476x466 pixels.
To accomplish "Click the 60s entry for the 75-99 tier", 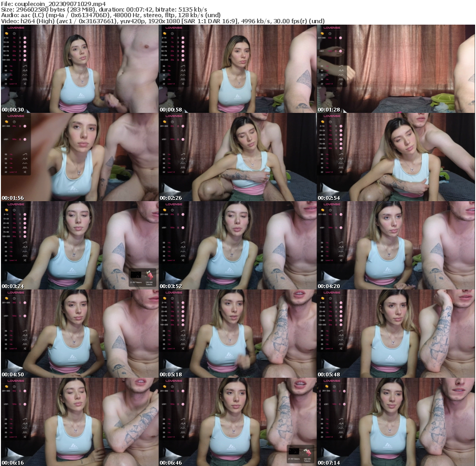I will pos(14,55).
